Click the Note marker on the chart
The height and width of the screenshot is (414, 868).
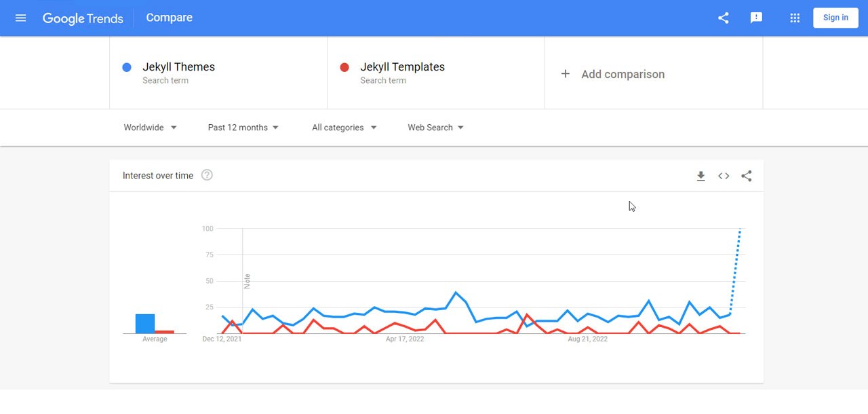[247, 281]
